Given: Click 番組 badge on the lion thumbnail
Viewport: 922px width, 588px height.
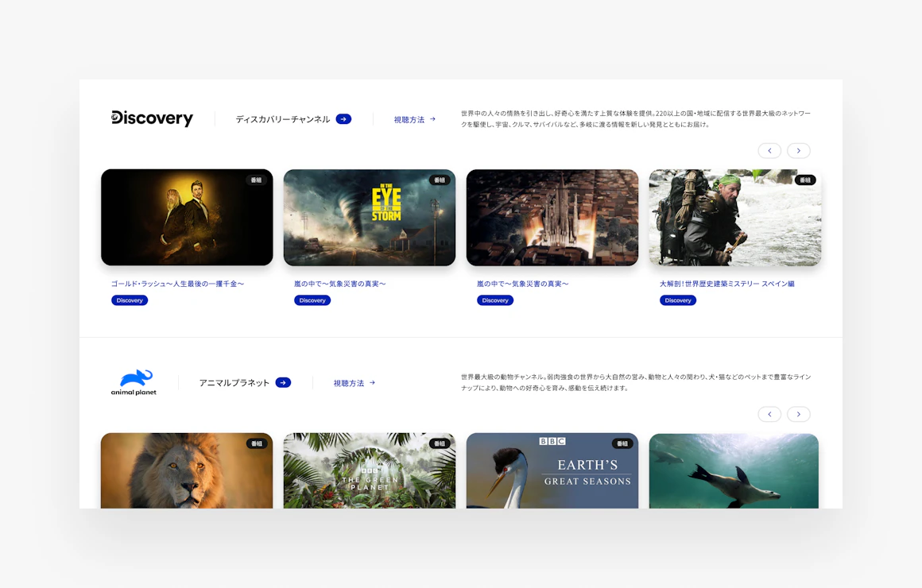Looking at the screenshot, I should (257, 443).
